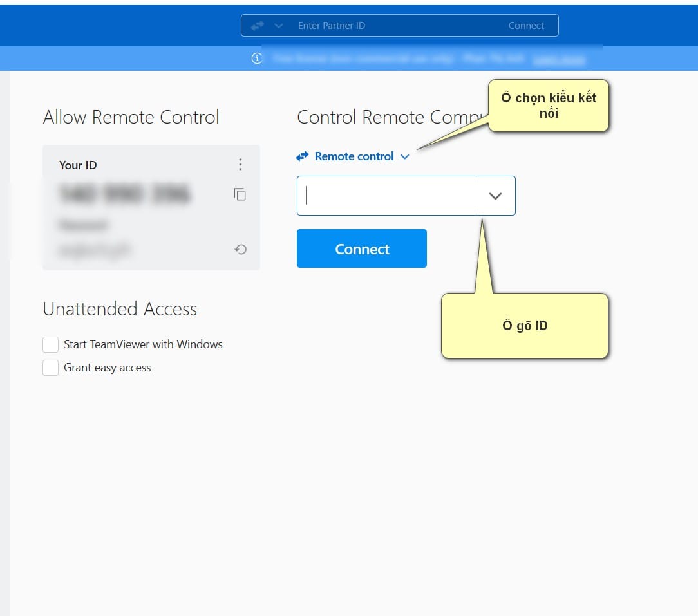
Task: Click the refresh password icon
Action: (240, 249)
